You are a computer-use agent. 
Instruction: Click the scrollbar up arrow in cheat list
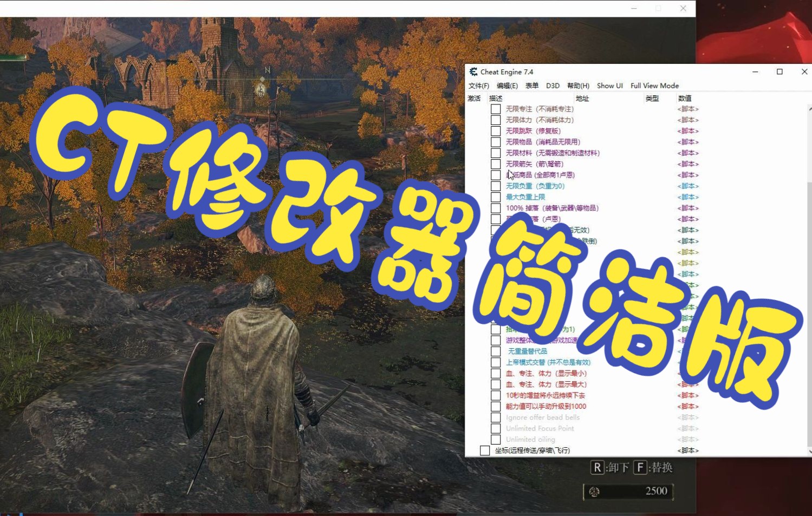[x=810, y=109]
